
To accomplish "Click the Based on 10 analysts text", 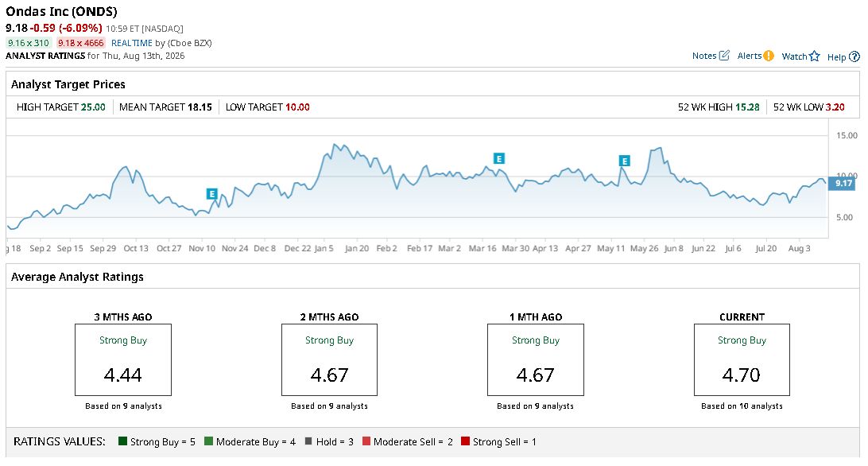I will (x=742, y=406).
